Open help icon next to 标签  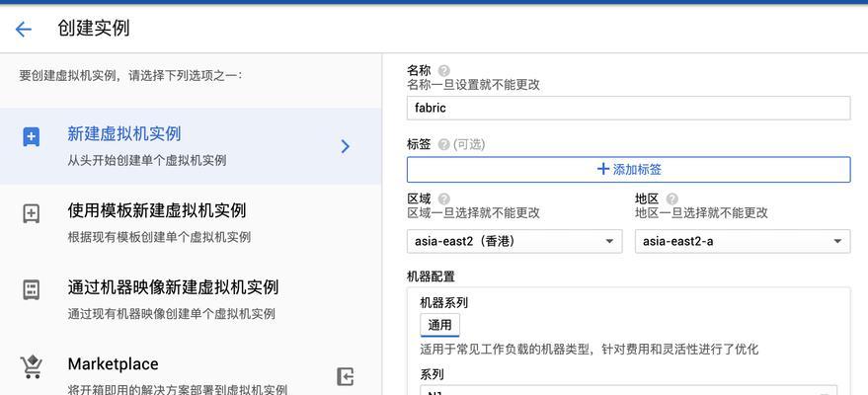tap(444, 144)
